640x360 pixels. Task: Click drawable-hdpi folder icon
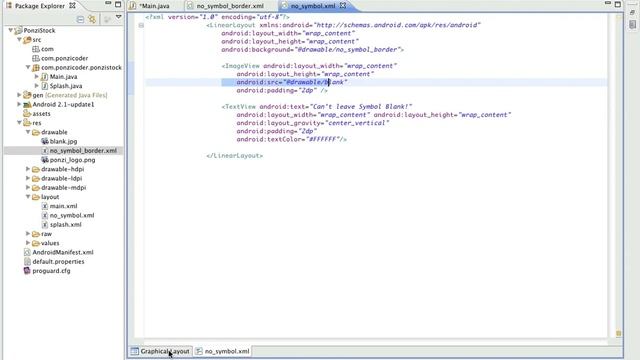point(36,169)
